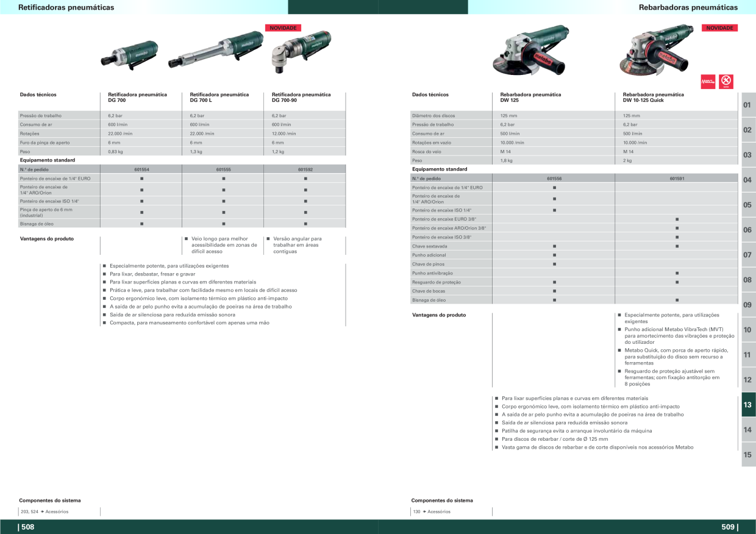Select chapter tab 09
The image size is (756, 534).
coord(748,305)
